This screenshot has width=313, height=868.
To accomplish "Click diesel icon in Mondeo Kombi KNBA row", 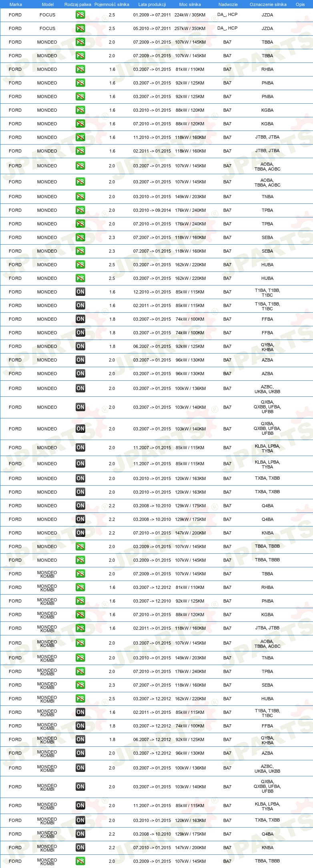I will 80,848.
